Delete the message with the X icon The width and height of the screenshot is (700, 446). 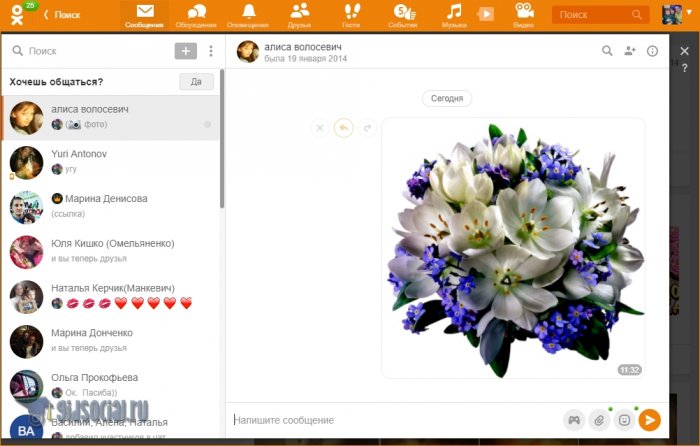[x=320, y=128]
